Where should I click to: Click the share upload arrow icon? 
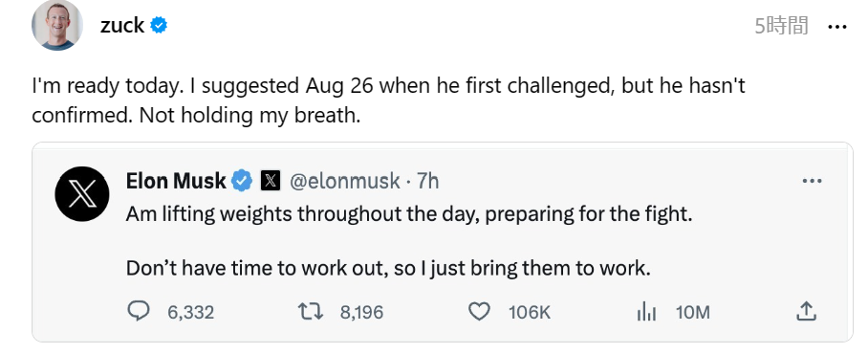[807, 311]
